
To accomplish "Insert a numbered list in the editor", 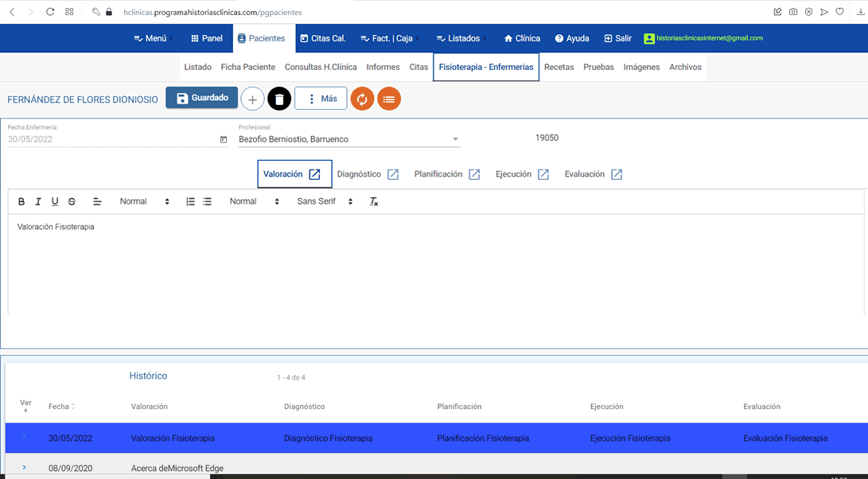I will pyautogui.click(x=190, y=202).
